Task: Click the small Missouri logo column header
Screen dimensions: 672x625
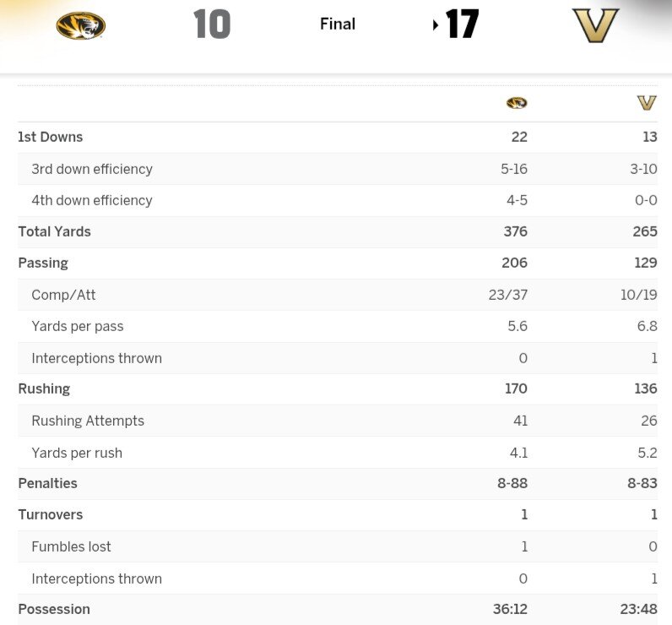Action: pos(517,103)
